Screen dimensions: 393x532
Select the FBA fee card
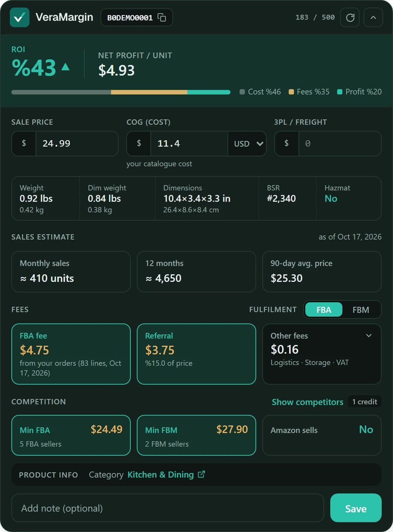(71, 354)
